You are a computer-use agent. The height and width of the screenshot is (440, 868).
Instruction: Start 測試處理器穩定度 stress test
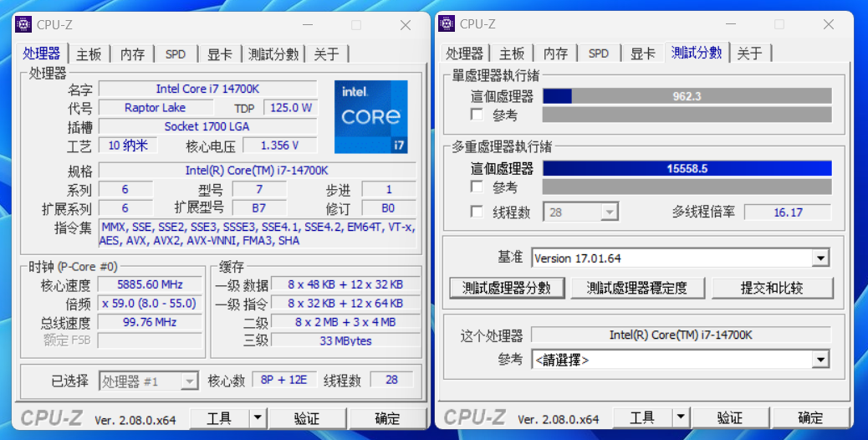coord(637,288)
